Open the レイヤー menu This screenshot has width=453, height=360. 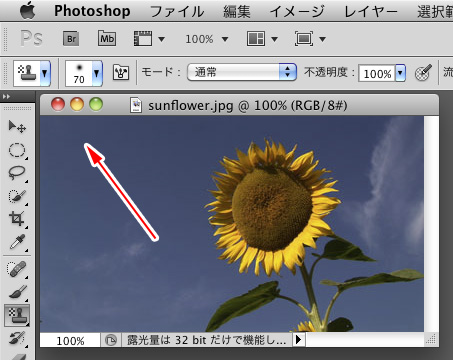click(x=371, y=12)
